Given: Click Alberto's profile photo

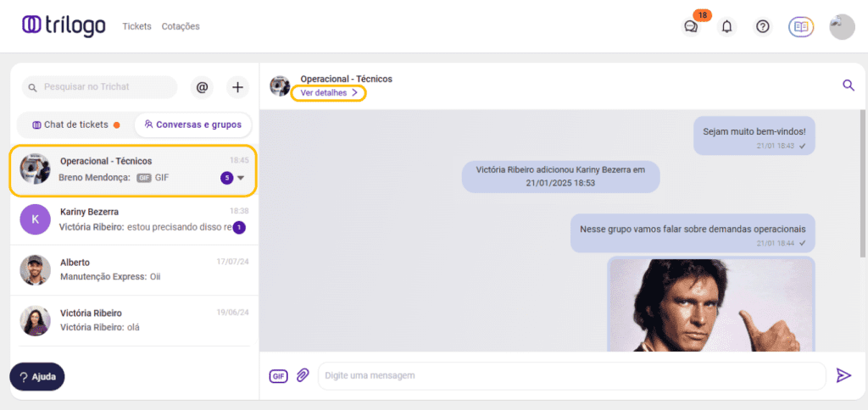Looking at the screenshot, I should click(36, 270).
